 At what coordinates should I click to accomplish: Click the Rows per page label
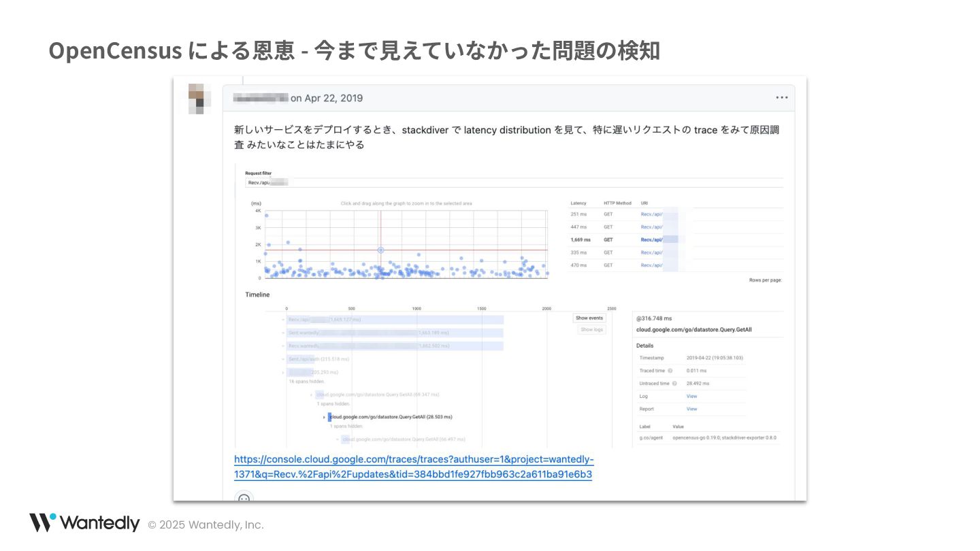(x=766, y=280)
